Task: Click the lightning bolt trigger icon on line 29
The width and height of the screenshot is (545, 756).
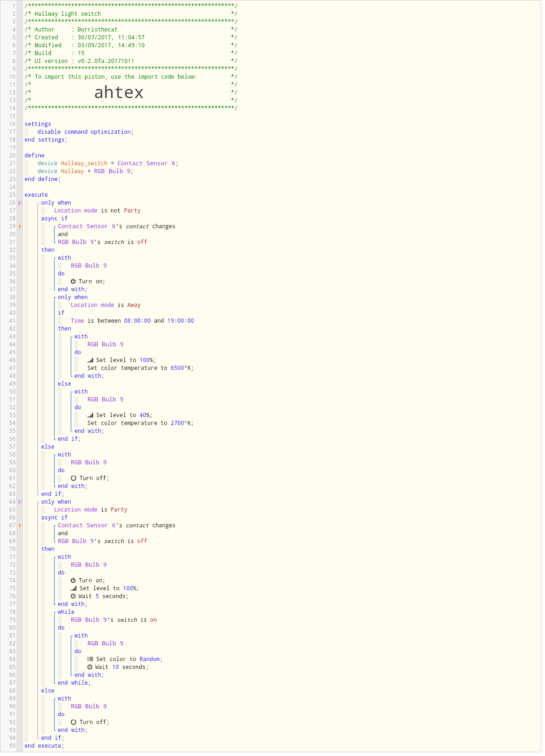Action: tap(20, 226)
